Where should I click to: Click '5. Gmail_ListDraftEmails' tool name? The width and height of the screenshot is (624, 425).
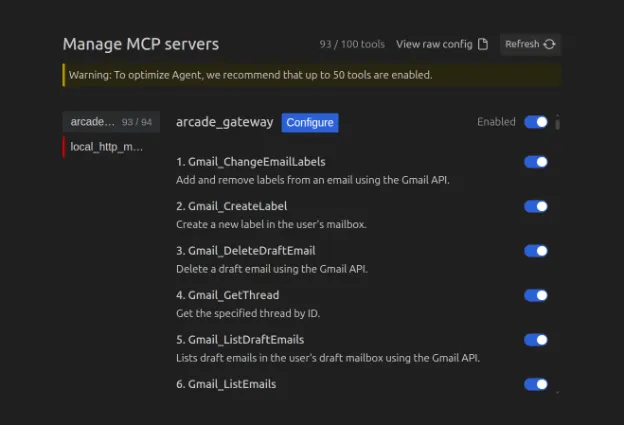pyautogui.click(x=240, y=340)
